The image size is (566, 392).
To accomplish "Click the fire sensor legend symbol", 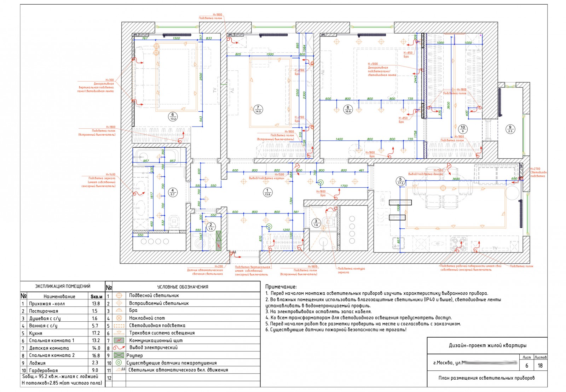I will click(x=119, y=363).
